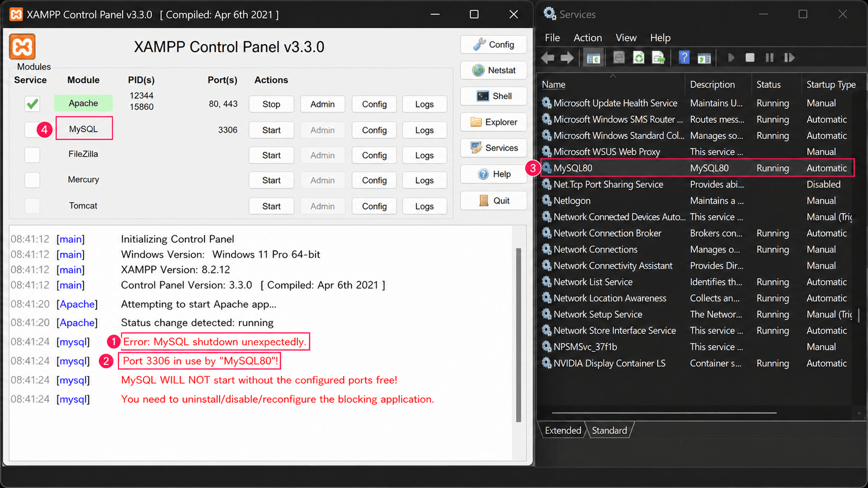Image resolution: width=868 pixels, height=488 pixels.
Task: Open the Action menu in Services
Action: pos(588,38)
